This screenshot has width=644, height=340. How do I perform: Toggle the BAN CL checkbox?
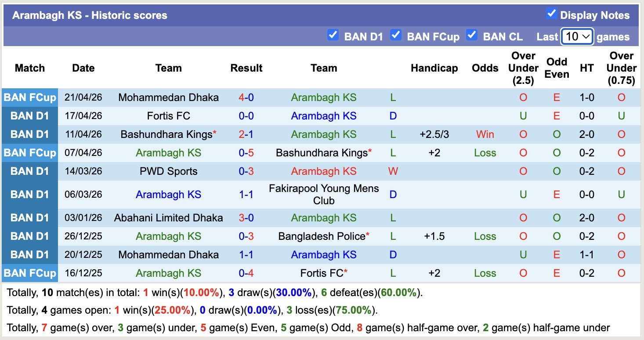coord(472,35)
